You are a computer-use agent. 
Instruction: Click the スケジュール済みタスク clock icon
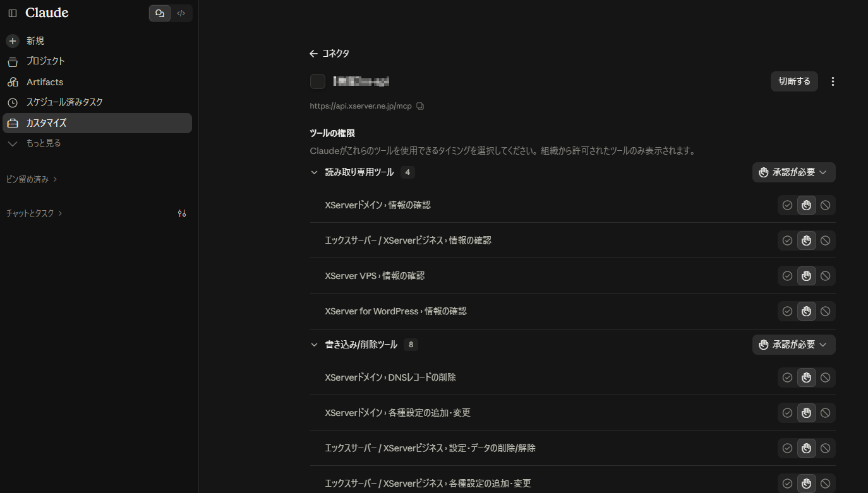(13, 102)
